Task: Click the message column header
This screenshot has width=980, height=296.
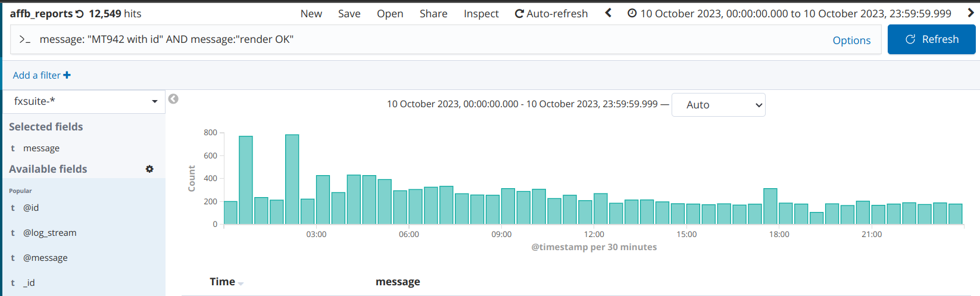Action: pyautogui.click(x=398, y=282)
